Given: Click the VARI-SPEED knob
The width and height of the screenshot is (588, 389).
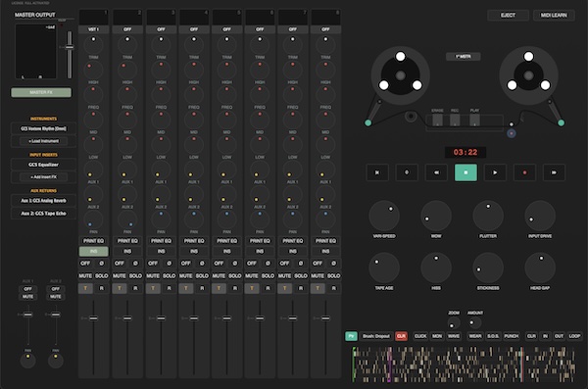Looking at the screenshot, I should (384, 216).
